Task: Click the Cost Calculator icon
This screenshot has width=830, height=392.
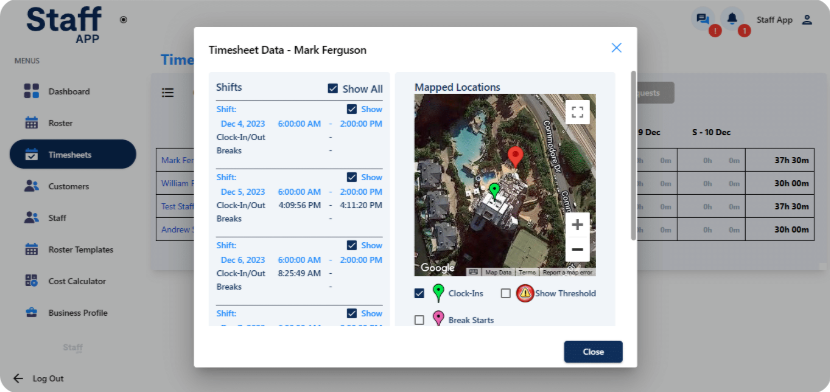Action: (x=32, y=281)
